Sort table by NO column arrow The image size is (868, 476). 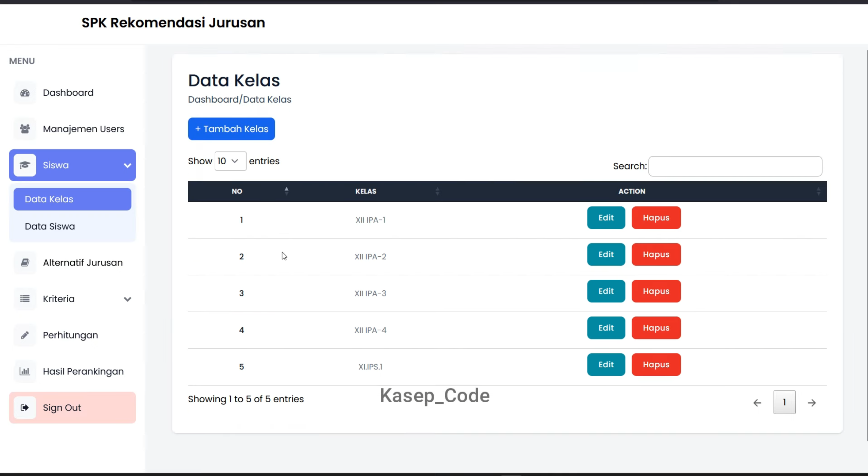pyautogui.click(x=286, y=191)
